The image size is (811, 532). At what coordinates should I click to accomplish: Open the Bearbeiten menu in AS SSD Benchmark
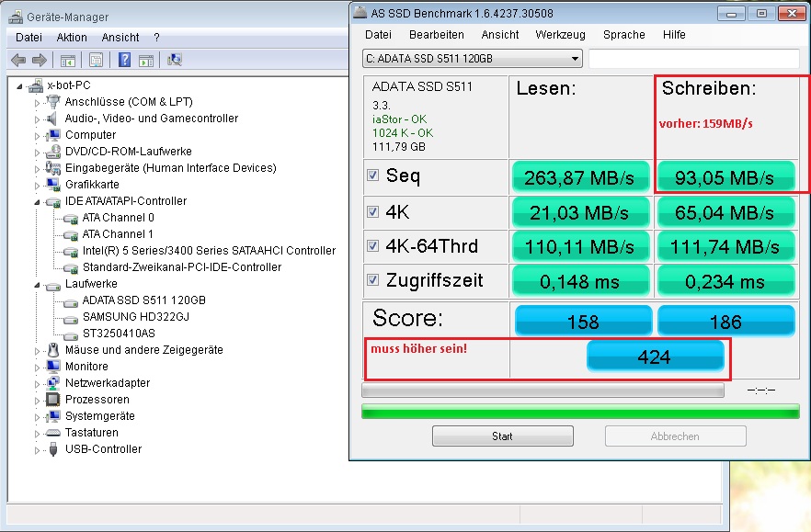(x=437, y=35)
